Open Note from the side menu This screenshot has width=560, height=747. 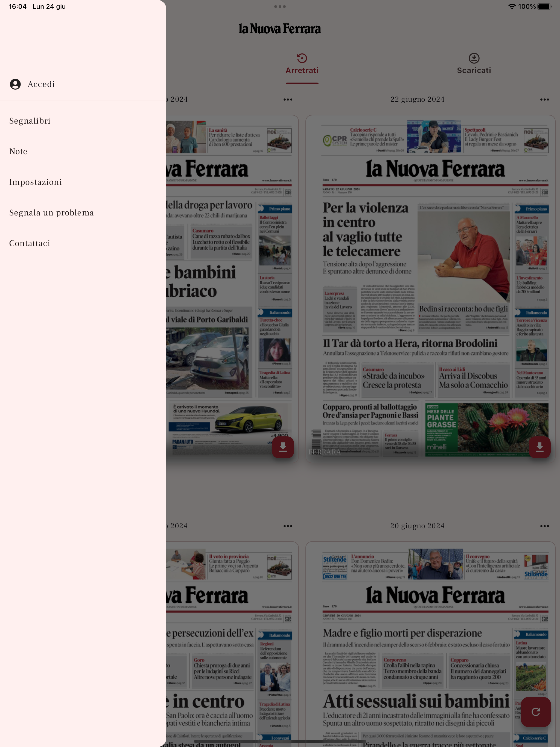click(x=83, y=152)
